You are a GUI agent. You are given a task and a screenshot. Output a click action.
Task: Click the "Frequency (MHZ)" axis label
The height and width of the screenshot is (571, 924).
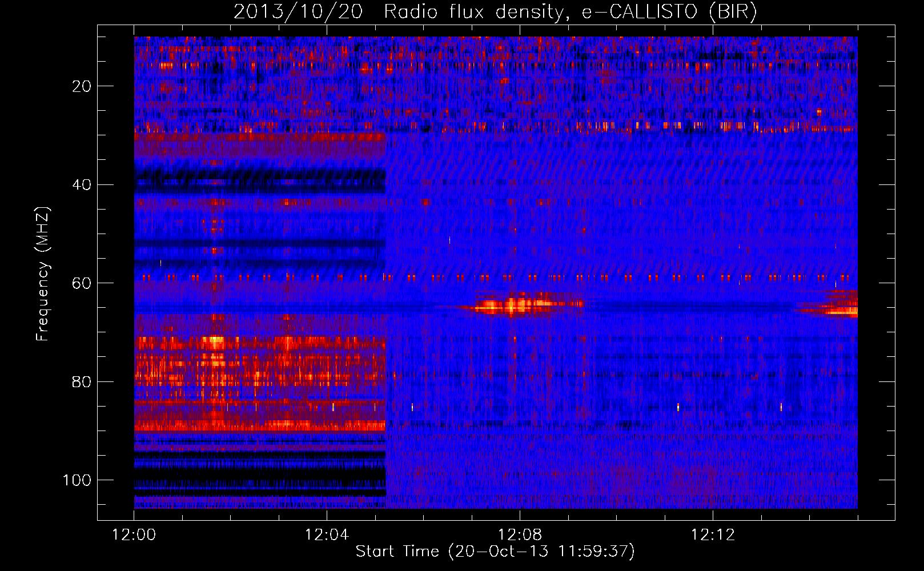[x=43, y=274]
